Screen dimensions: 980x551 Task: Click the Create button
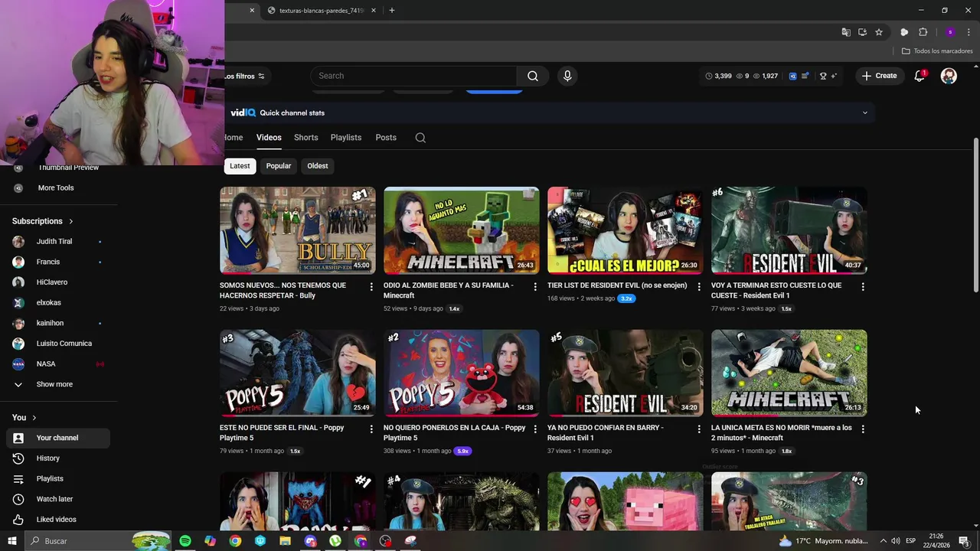[879, 76]
